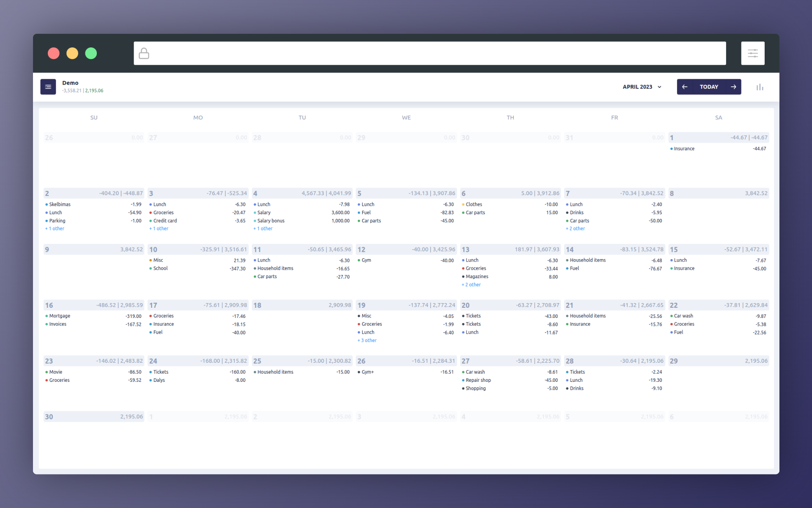Viewport: 812px width, 508px height.
Task: Click the filter/settings icon top right
Action: [753, 53]
